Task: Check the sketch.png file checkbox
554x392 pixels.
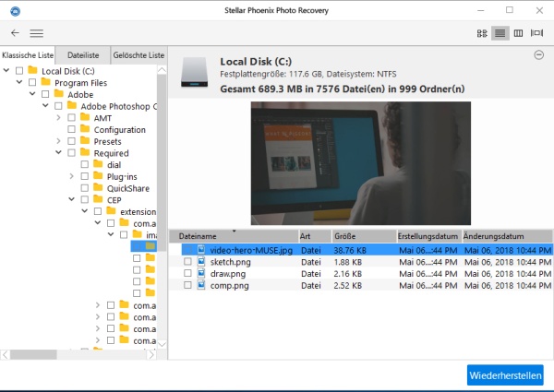Action: point(187,261)
